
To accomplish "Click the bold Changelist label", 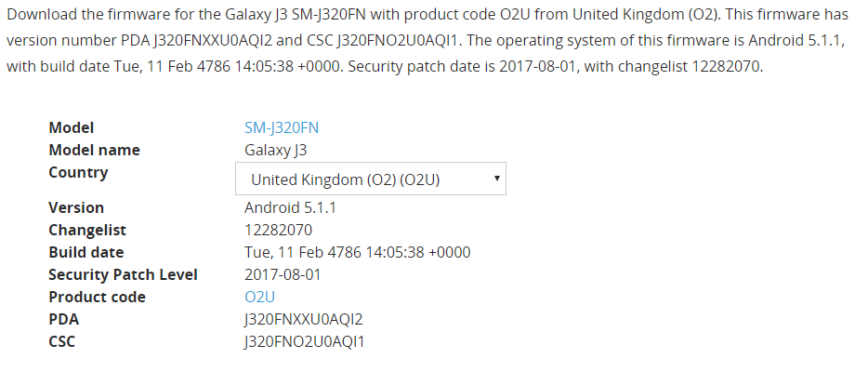I will (x=87, y=230).
